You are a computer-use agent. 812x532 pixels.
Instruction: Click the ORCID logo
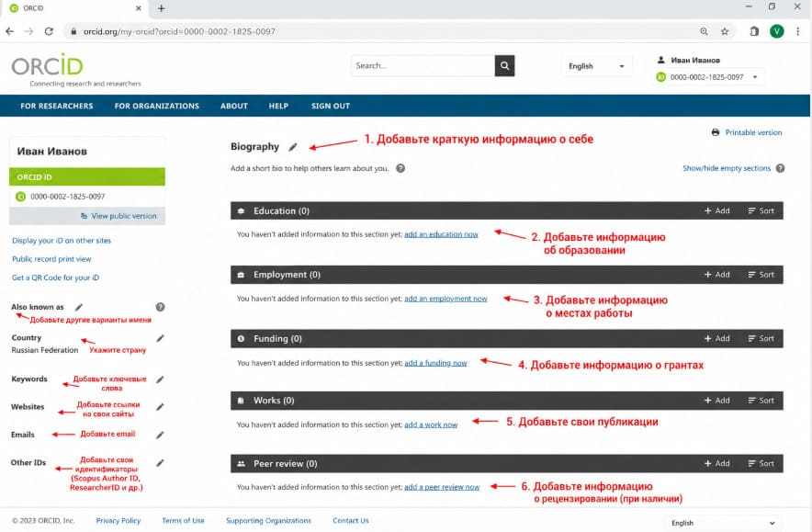coord(48,65)
